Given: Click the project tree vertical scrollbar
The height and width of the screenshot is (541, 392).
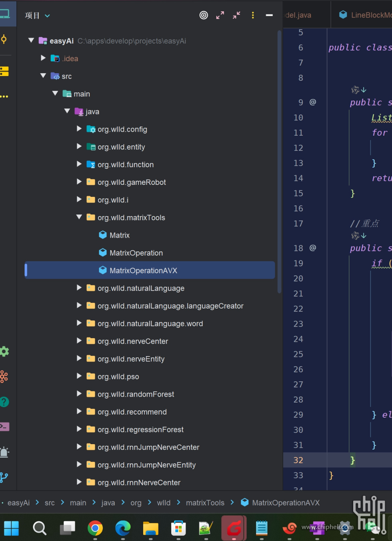Looking at the screenshot, I should 279,162.
